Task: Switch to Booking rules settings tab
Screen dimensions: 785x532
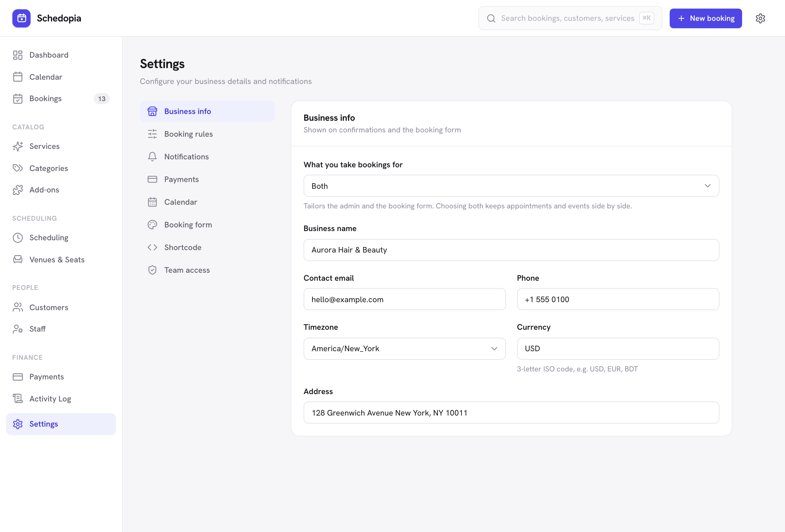Action: click(207, 134)
